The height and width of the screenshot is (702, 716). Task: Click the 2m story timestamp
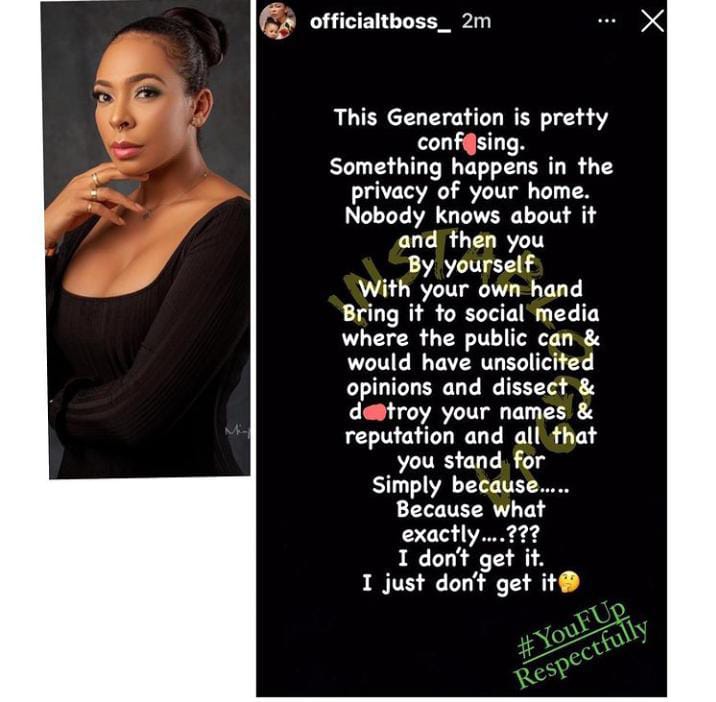point(475,21)
